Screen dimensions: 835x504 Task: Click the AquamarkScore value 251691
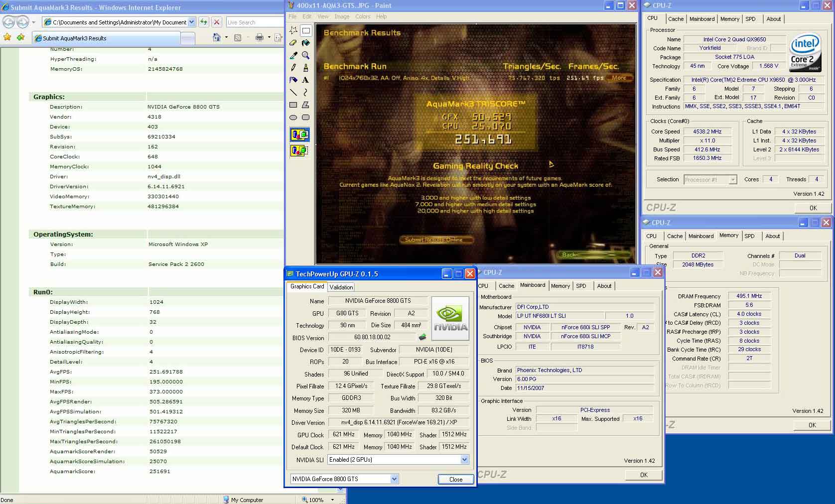click(x=159, y=471)
